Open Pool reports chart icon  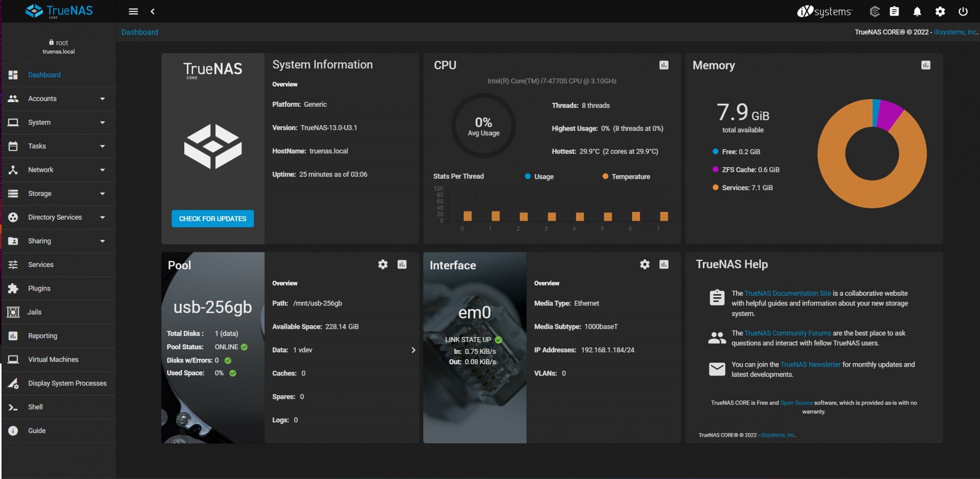[x=402, y=264]
